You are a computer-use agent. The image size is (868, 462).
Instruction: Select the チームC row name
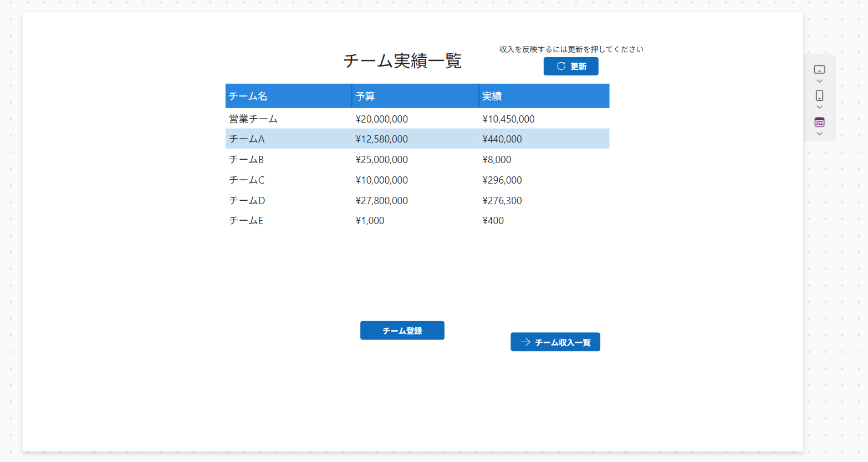pos(247,180)
